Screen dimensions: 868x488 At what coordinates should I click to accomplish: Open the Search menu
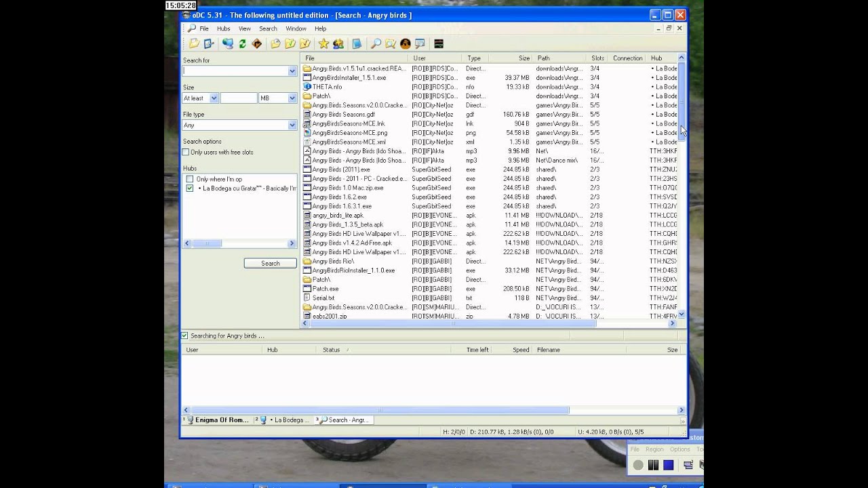pyautogui.click(x=268, y=28)
